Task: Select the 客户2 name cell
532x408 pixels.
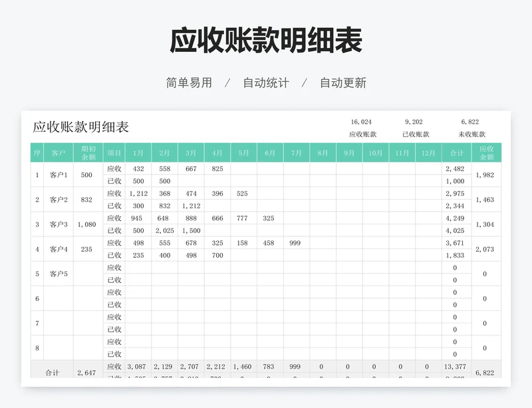Action: 59,200
